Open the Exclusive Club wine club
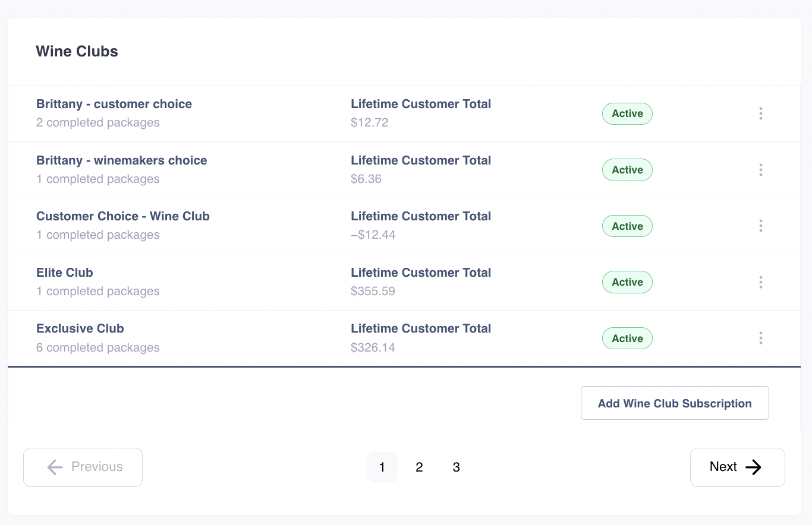The height and width of the screenshot is (525, 812). pyautogui.click(x=80, y=328)
